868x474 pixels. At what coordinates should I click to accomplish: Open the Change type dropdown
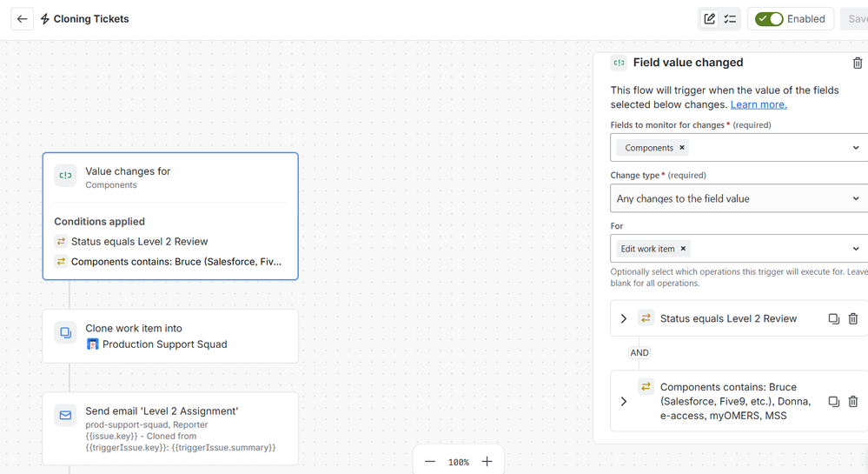click(740, 198)
